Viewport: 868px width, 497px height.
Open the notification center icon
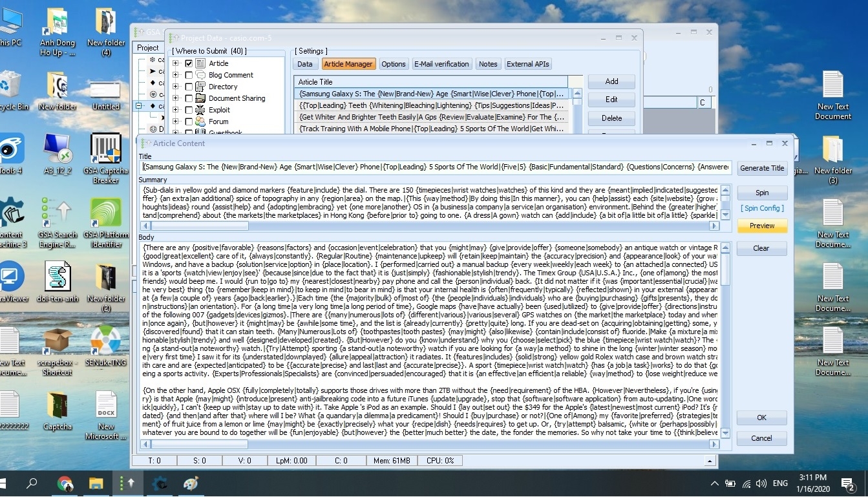pyautogui.click(x=848, y=483)
